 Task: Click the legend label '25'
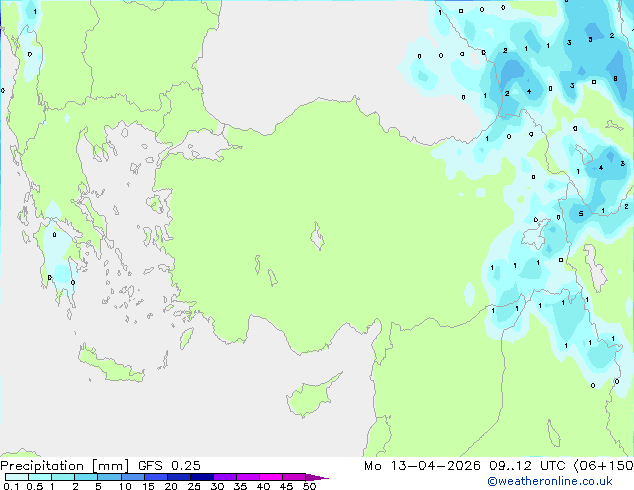194,486
